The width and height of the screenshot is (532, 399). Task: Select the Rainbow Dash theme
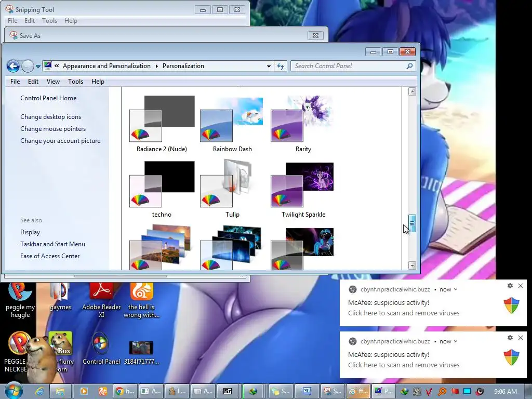[232, 125]
